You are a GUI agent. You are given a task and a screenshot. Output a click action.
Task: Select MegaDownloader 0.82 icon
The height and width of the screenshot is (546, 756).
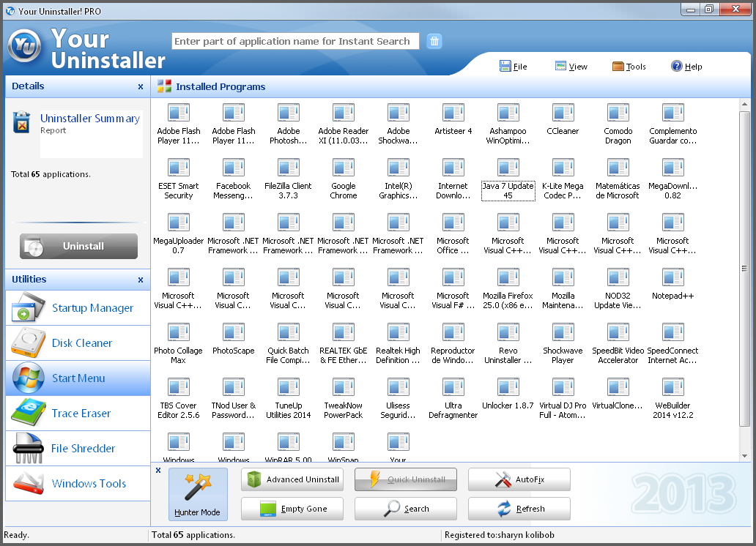point(672,168)
